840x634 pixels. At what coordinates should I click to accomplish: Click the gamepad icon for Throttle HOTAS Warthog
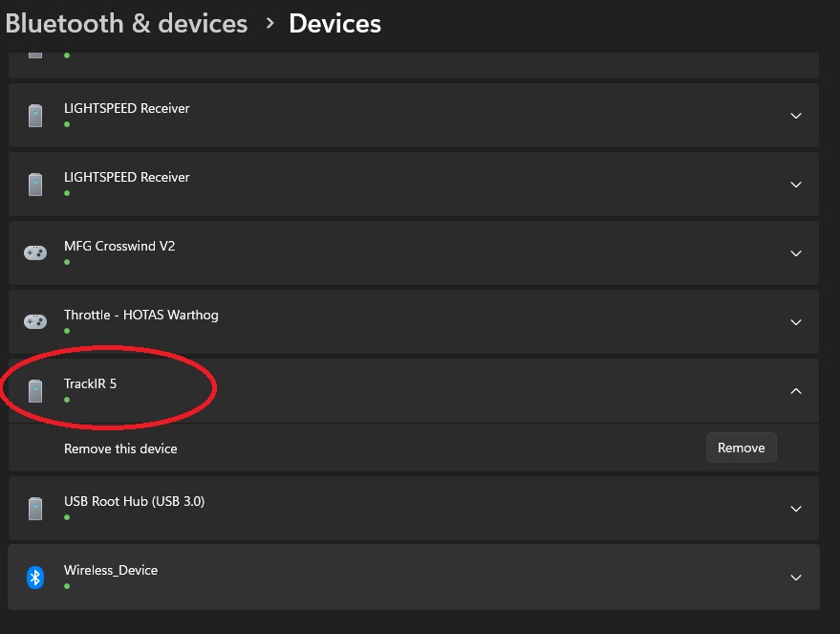[35, 321]
